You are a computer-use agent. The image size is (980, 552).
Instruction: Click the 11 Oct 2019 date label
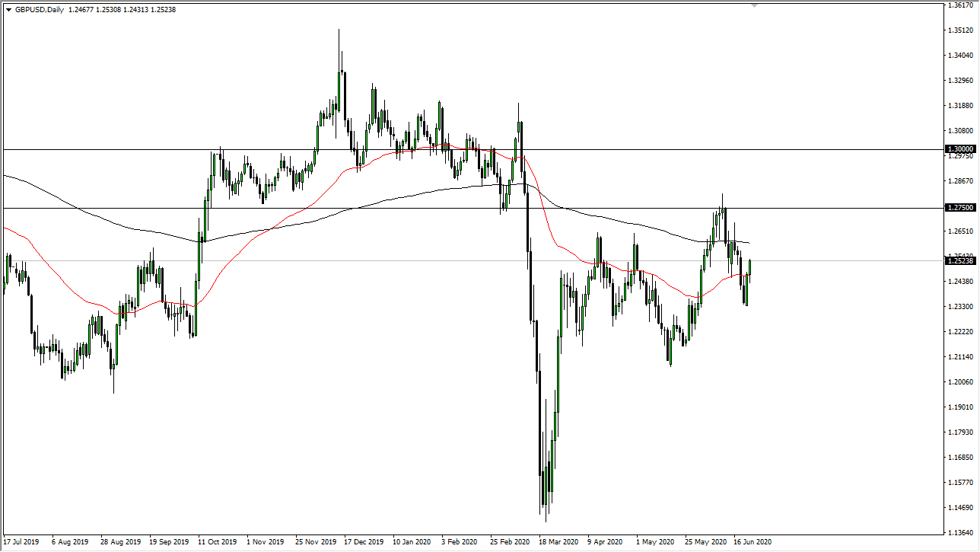click(217, 543)
